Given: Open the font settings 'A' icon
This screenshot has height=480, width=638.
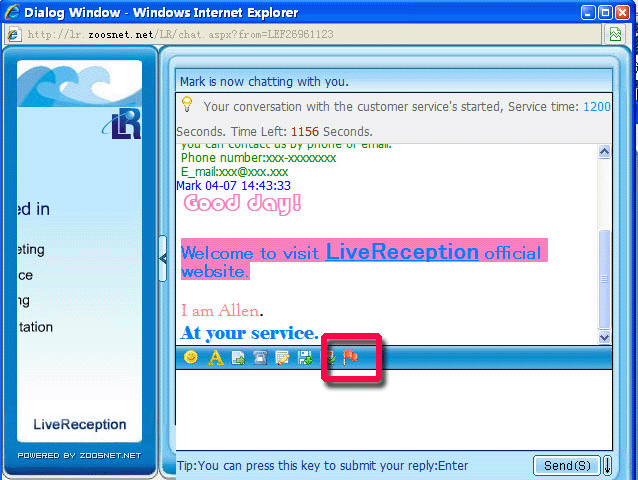Looking at the screenshot, I should (216, 358).
